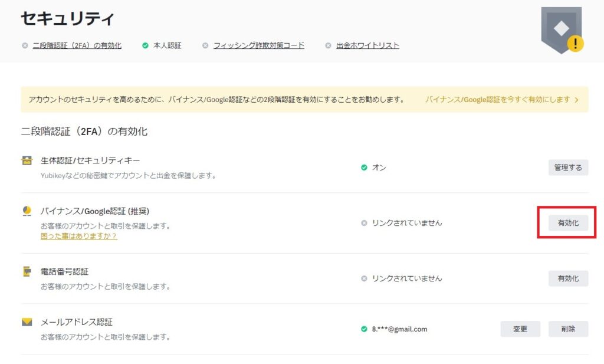Screen dimensions: 604x364
Task: Click the Yubikeyなどの秘密鍵 description text
Action: [128, 176]
